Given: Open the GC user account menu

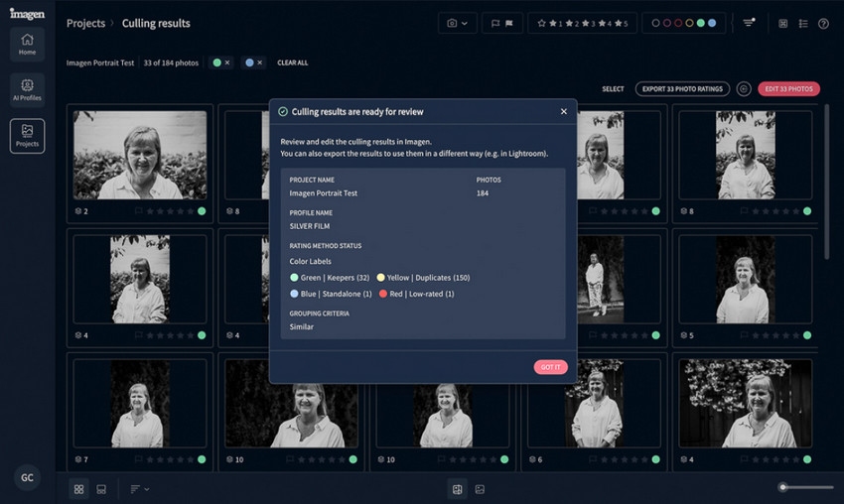Looking at the screenshot, I should tap(27, 476).
